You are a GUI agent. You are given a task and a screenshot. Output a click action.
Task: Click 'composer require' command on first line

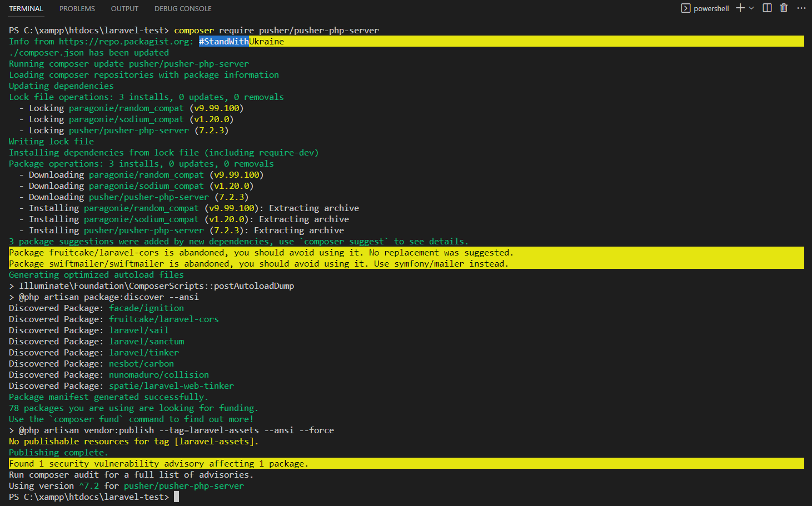tap(213, 31)
